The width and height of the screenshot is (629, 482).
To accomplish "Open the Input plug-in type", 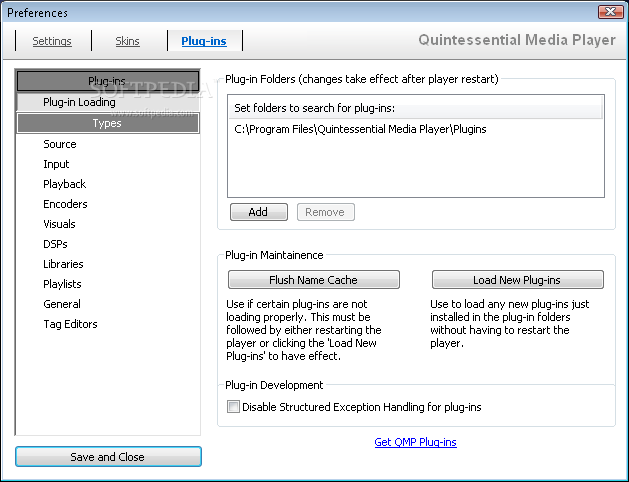I will 56,164.
